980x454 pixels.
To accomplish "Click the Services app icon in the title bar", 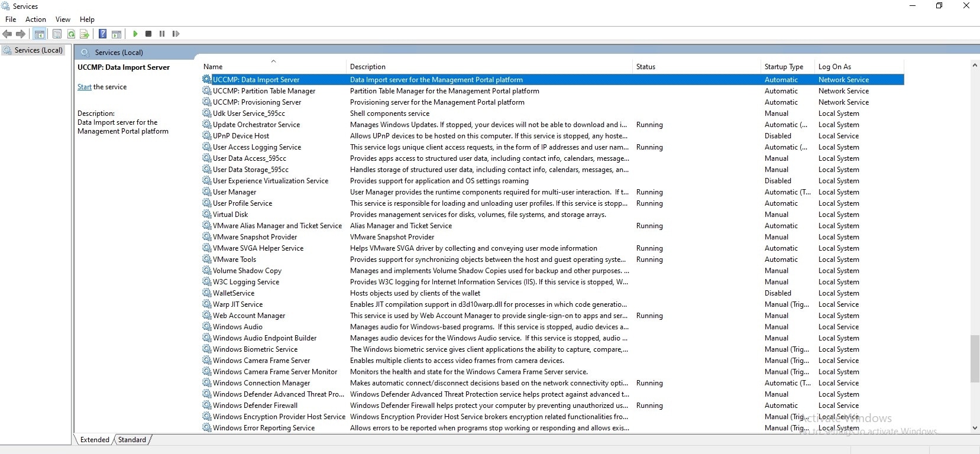I will 6,6.
